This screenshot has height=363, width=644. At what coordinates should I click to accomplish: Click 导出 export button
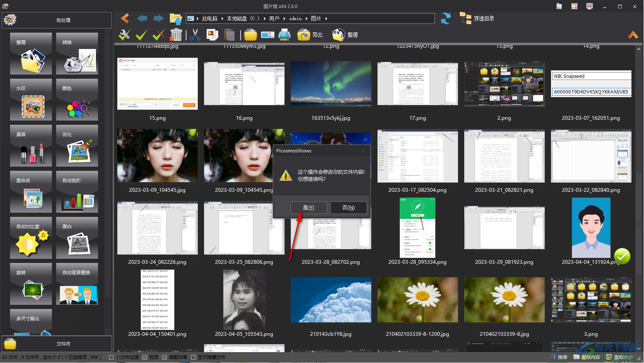pos(310,35)
